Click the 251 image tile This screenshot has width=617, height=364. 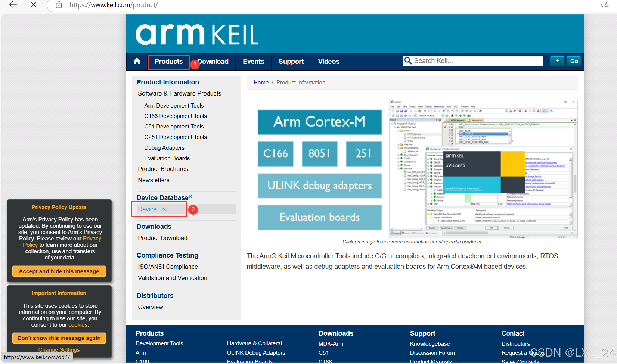pyautogui.click(x=364, y=154)
